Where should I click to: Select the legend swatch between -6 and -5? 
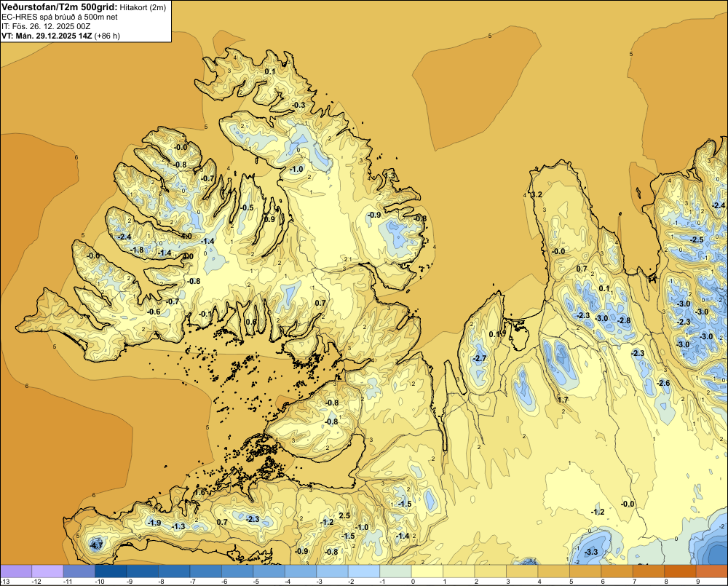[x=237, y=571]
